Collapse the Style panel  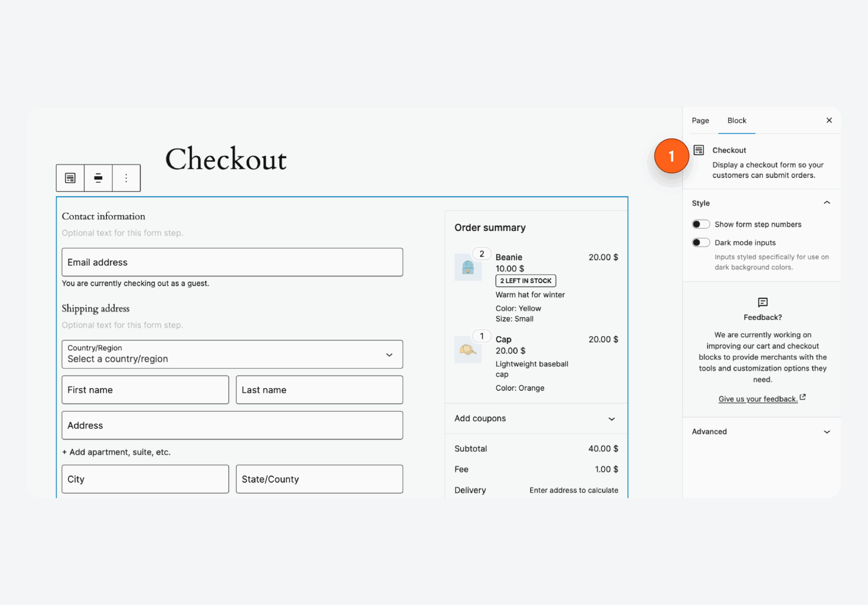826,203
